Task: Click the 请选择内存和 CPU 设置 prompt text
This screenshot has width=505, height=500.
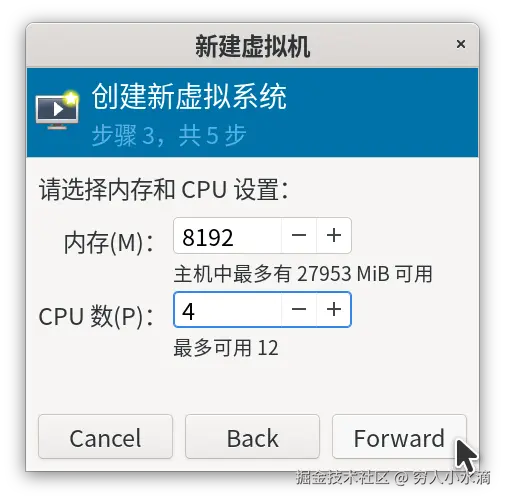Action: 163,189
